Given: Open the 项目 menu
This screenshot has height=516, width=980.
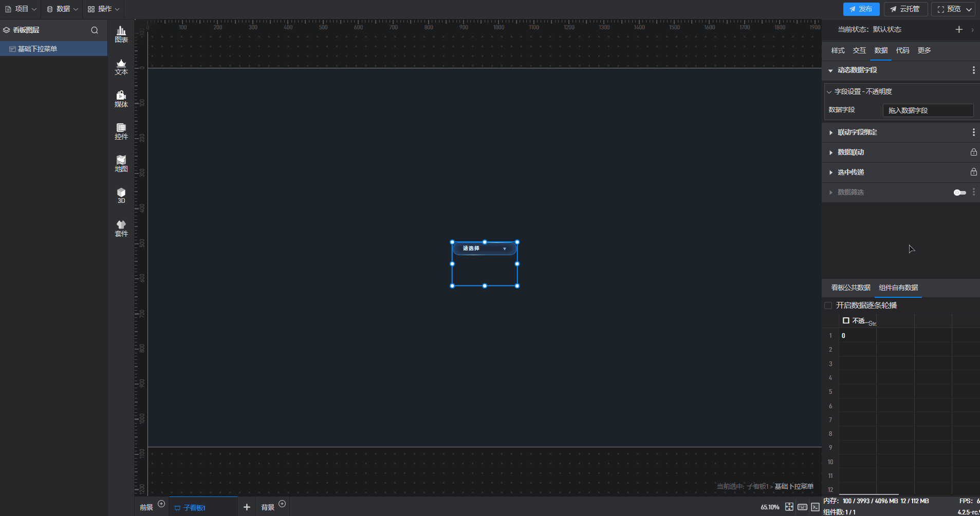Looking at the screenshot, I should [21, 9].
